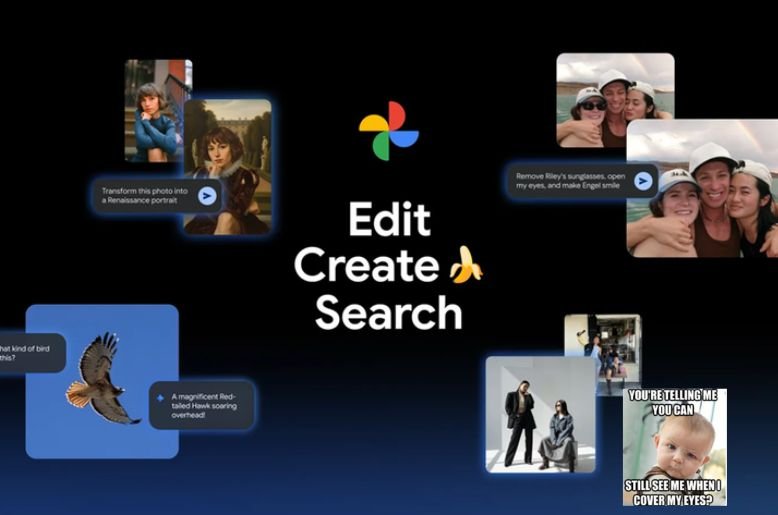Select the Edit heading text
778x515 pixels.
pos(388,220)
